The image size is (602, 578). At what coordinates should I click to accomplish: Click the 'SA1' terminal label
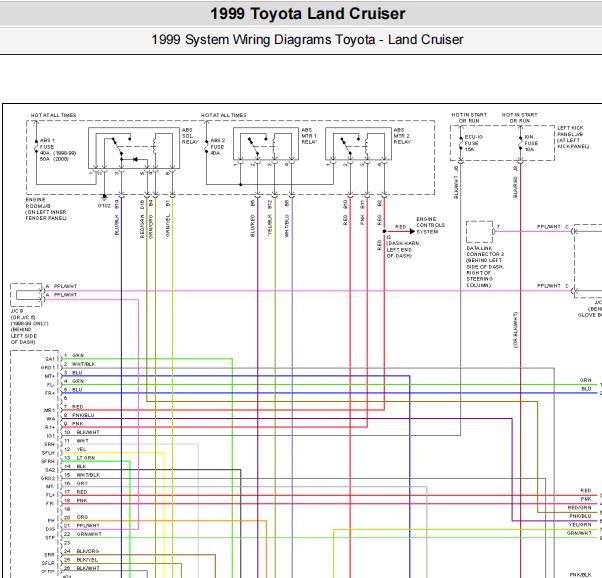pyautogui.click(x=50, y=359)
